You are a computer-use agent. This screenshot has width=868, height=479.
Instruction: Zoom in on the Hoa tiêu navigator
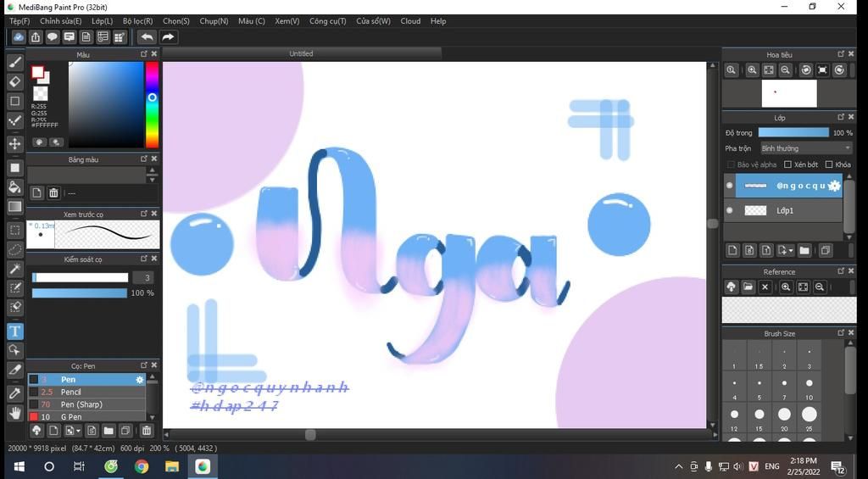pos(752,70)
